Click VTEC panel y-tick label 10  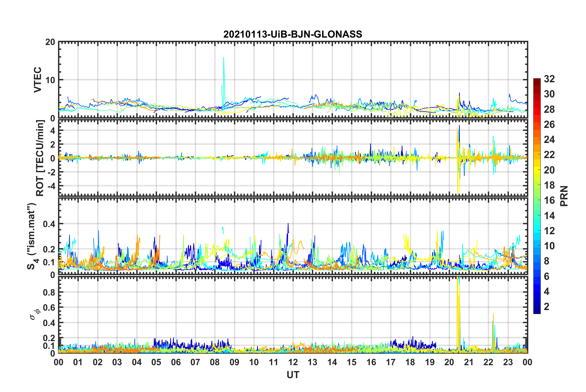coord(50,80)
